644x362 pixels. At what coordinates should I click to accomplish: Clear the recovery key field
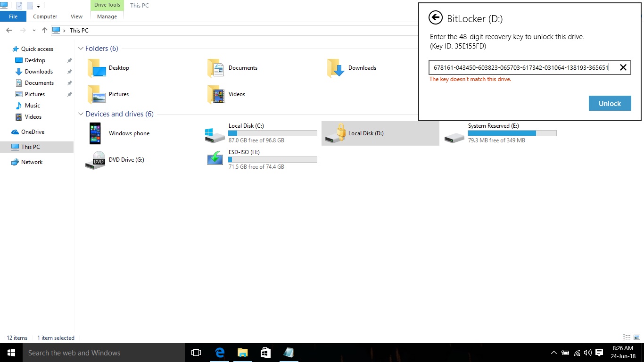pyautogui.click(x=623, y=67)
